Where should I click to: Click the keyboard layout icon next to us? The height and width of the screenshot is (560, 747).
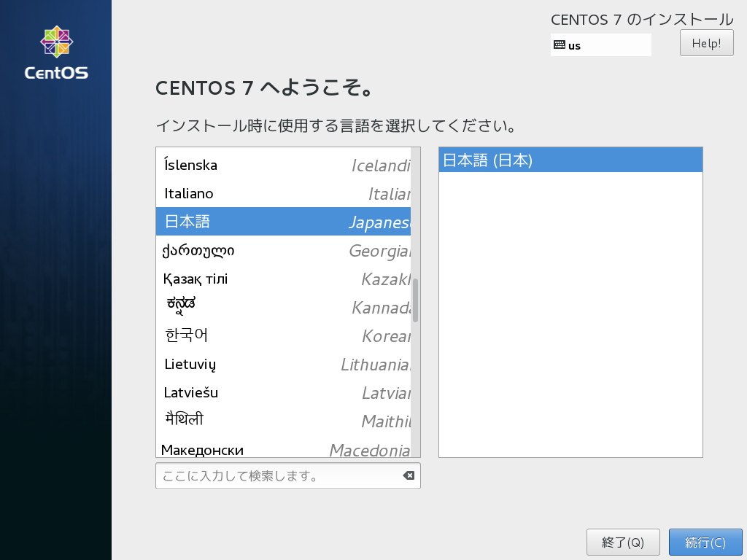(560, 44)
